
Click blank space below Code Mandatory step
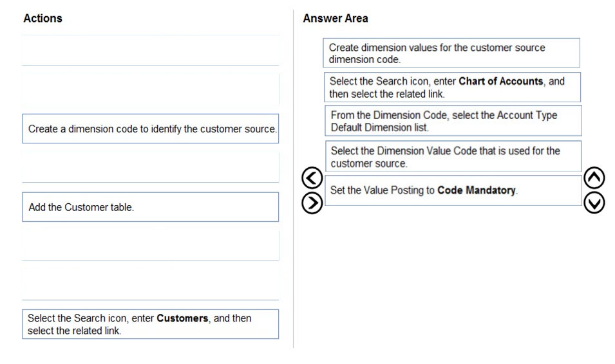(x=453, y=274)
